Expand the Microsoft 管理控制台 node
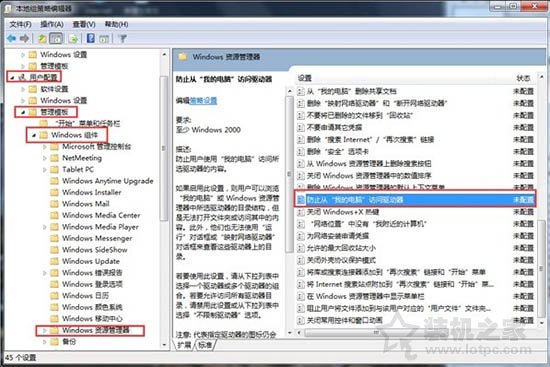Screen dimensions: 550x367 pyautogui.click(x=45, y=147)
